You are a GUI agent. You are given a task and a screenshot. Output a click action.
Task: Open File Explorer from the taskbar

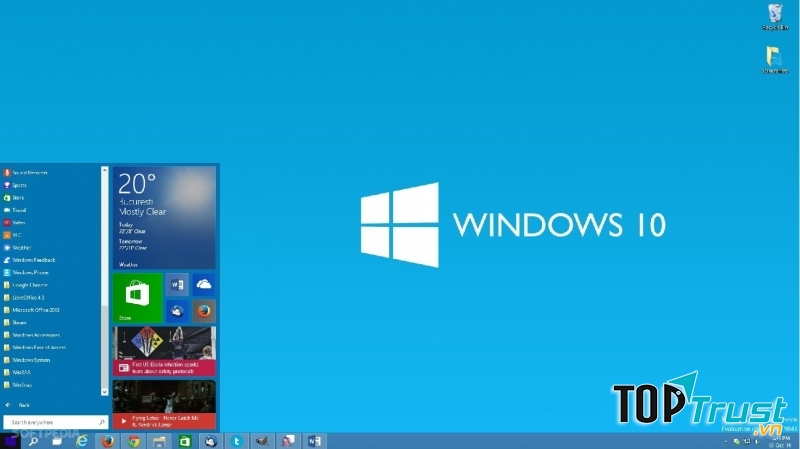(x=159, y=441)
